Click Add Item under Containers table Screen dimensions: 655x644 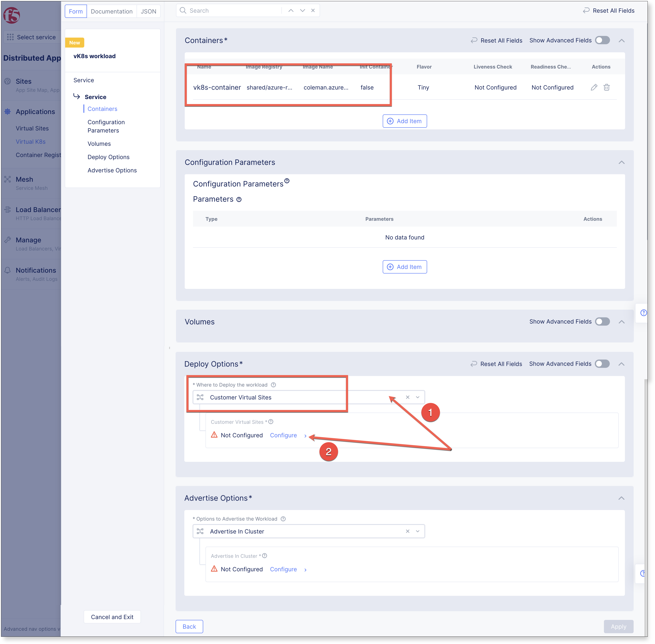[x=404, y=121]
